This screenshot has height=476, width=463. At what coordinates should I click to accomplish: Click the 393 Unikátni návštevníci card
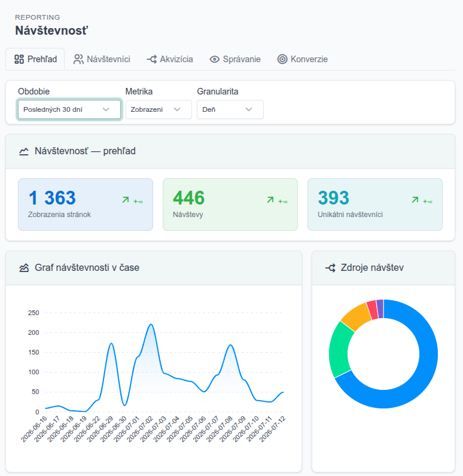pos(375,205)
